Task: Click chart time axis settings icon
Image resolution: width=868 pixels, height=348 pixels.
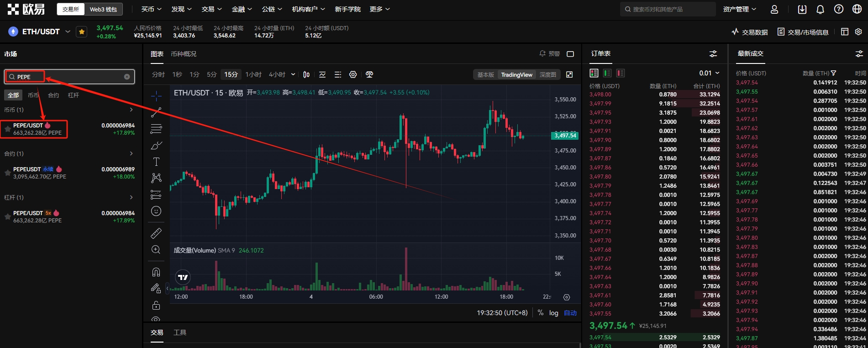Action: [567, 297]
